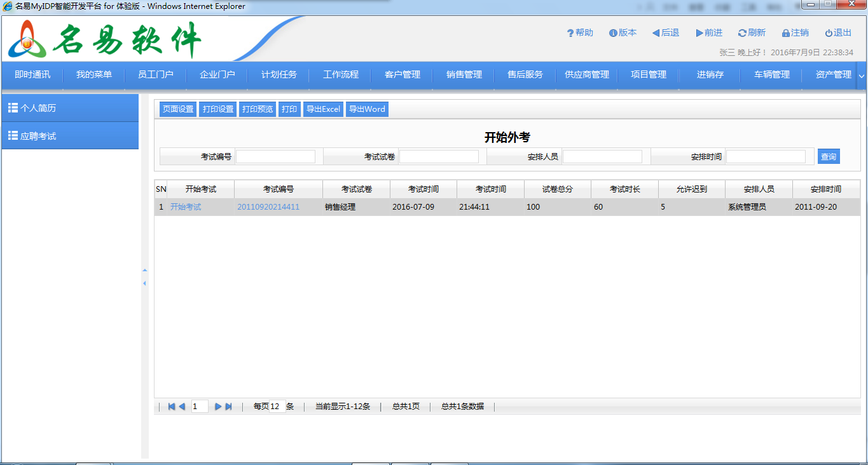Go back with the 后退 arrow icon
The image size is (868, 465).
(x=656, y=33)
